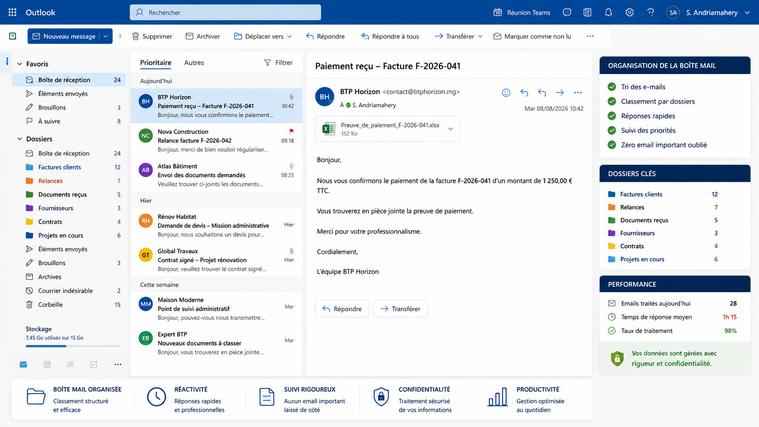Viewport: 759px width, 427px height.
Task: Click the Supprimer trash toolbar button
Action: [x=152, y=36]
